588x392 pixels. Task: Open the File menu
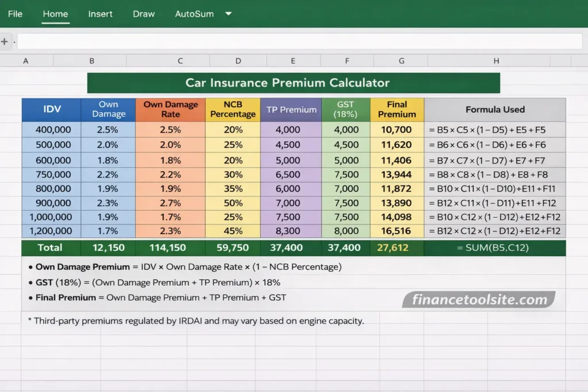pos(15,14)
